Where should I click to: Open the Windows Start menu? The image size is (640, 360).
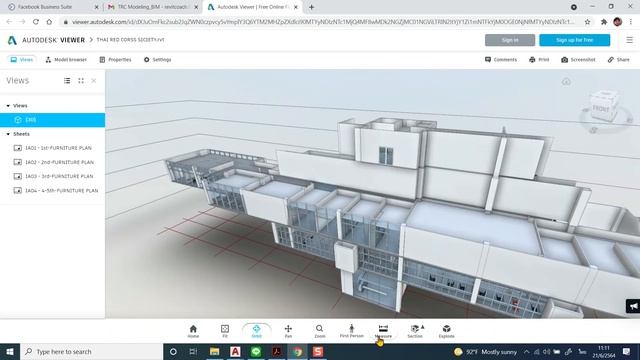[x=10, y=351]
